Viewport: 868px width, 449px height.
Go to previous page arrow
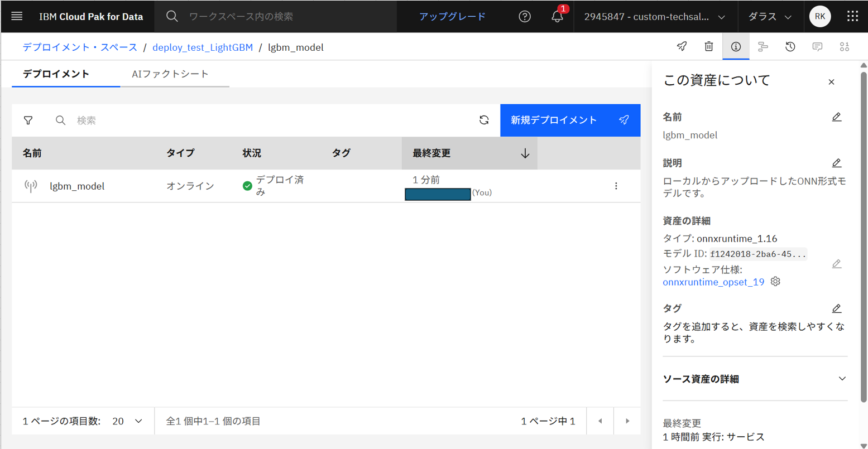point(600,421)
